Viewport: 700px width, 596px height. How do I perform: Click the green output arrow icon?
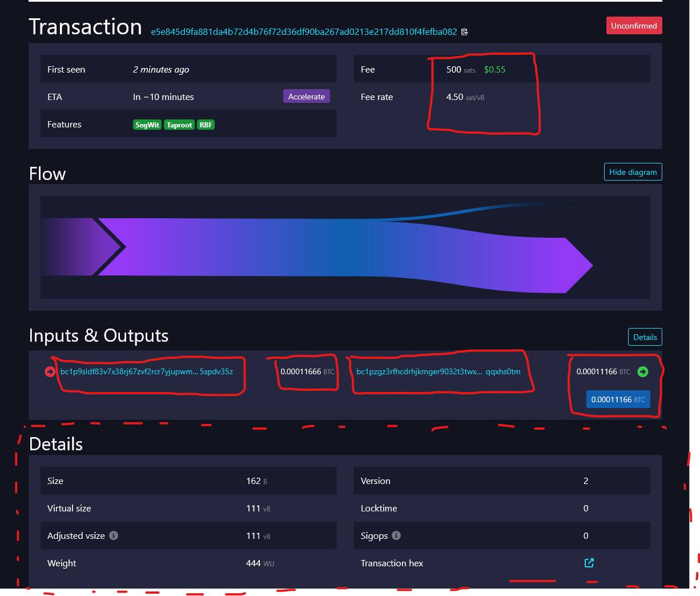(x=643, y=372)
